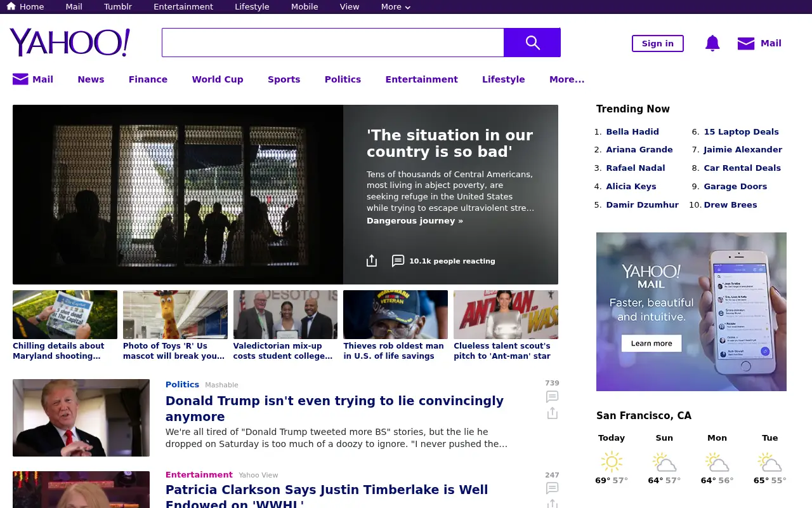The image size is (812, 508).
Task: Focus the Yahoo search input field
Action: pos(333,43)
